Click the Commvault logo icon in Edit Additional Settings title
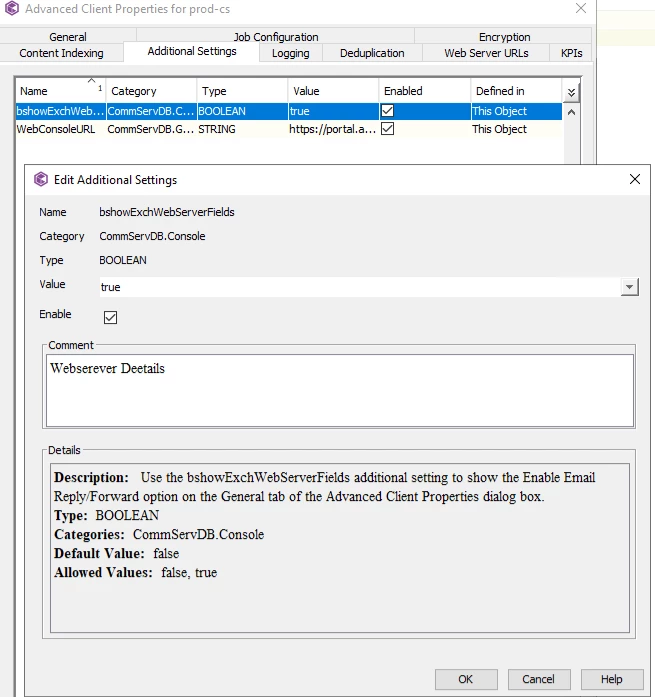Screen dimensions: 655x697 [41, 179]
